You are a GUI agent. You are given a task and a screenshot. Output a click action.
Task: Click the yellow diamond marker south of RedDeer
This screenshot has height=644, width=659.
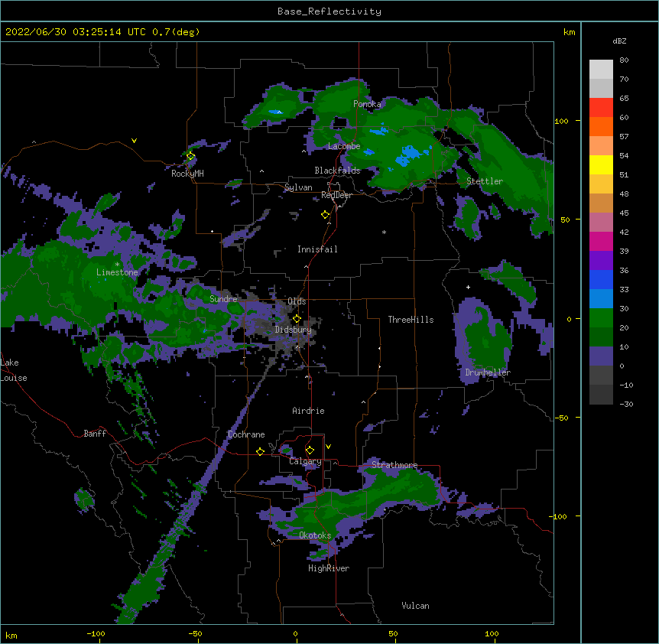click(x=325, y=215)
